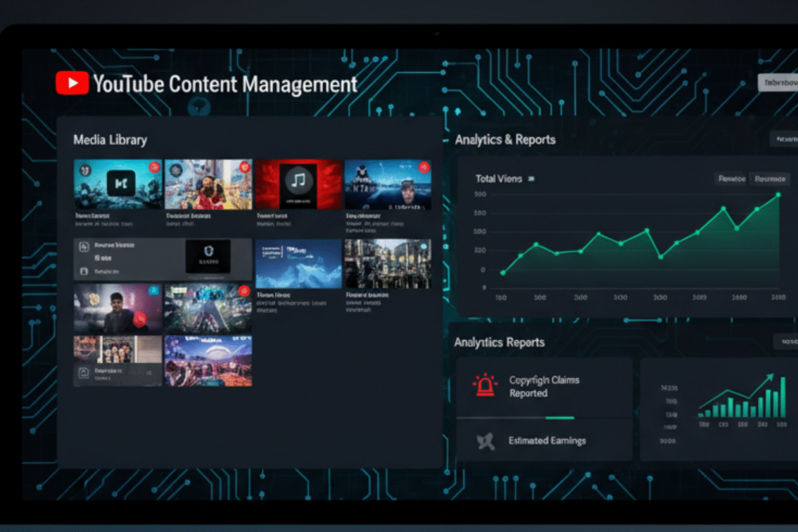Click the music note icon on red thumbnail
This screenshot has width=798, height=532.
(x=299, y=180)
